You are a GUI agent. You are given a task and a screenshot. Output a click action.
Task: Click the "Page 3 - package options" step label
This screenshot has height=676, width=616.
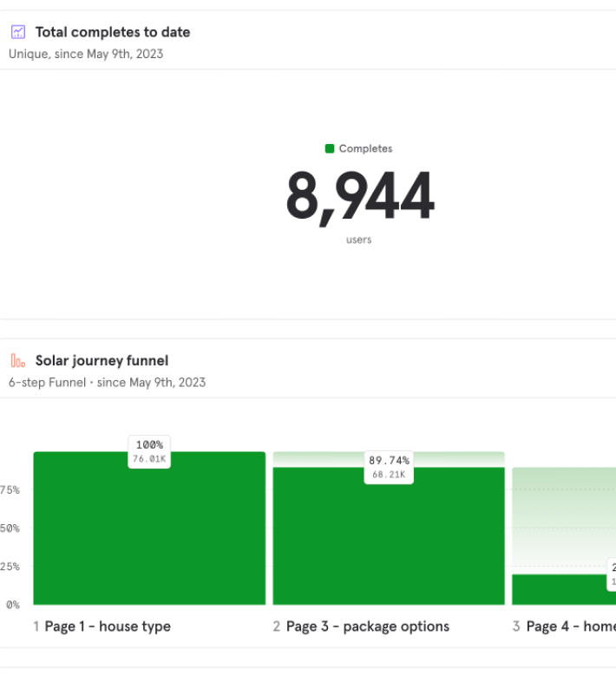tap(367, 627)
